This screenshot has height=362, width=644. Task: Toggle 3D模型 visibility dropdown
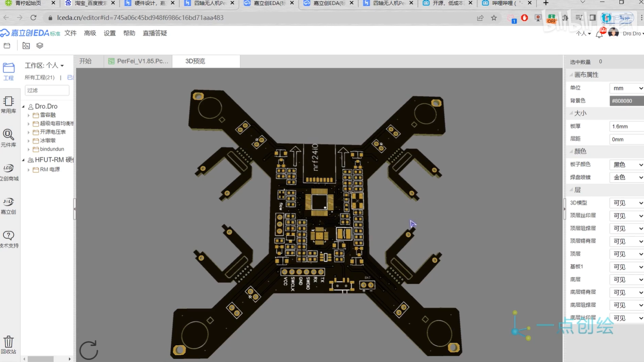coord(626,203)
